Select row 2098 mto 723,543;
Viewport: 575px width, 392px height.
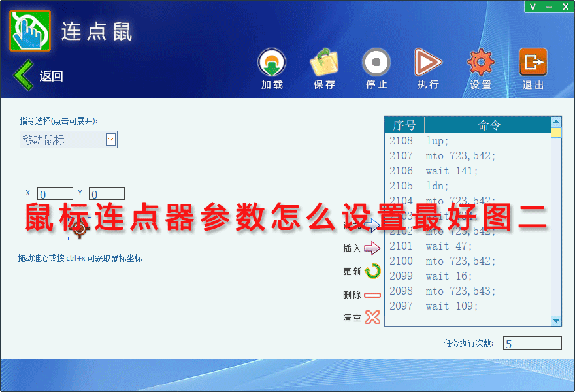pos(468,291)
